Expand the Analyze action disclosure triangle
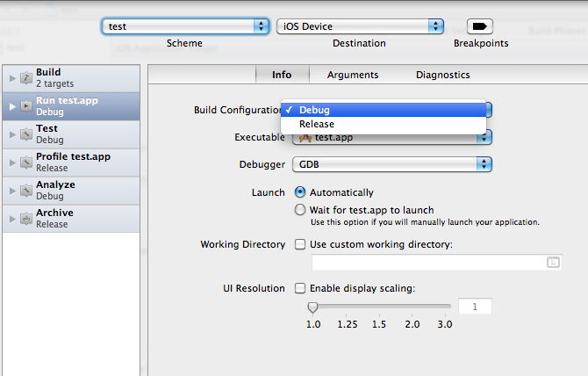Image resolution: width=588 pixels, height=376 pixels. (x=12, y=191)
